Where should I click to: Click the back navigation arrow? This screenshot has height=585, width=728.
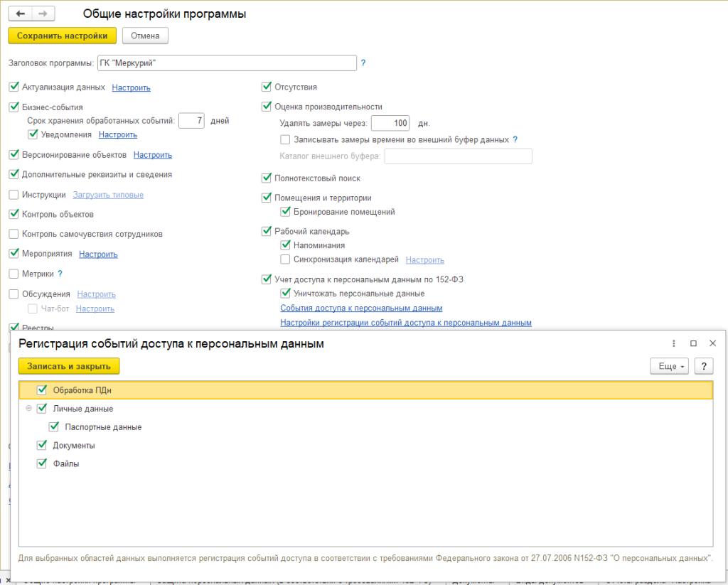point(21,14)
